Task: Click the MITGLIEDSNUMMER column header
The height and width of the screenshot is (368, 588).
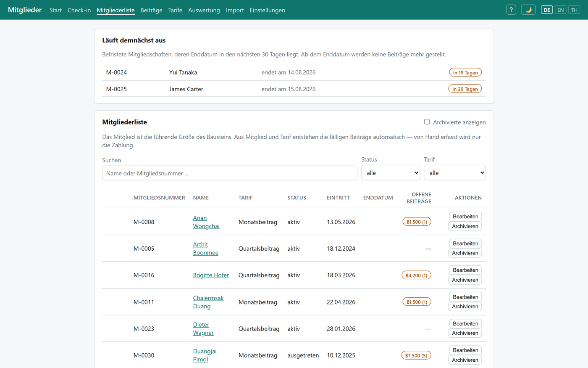Action: 159,198
